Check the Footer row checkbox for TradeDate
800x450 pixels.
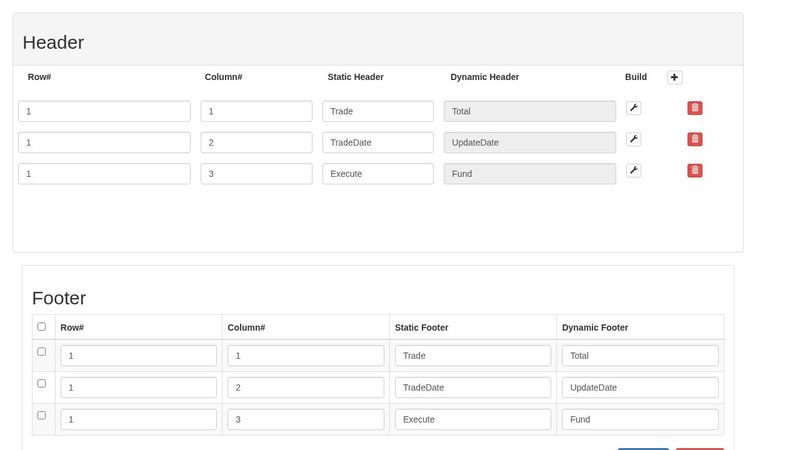41,383
